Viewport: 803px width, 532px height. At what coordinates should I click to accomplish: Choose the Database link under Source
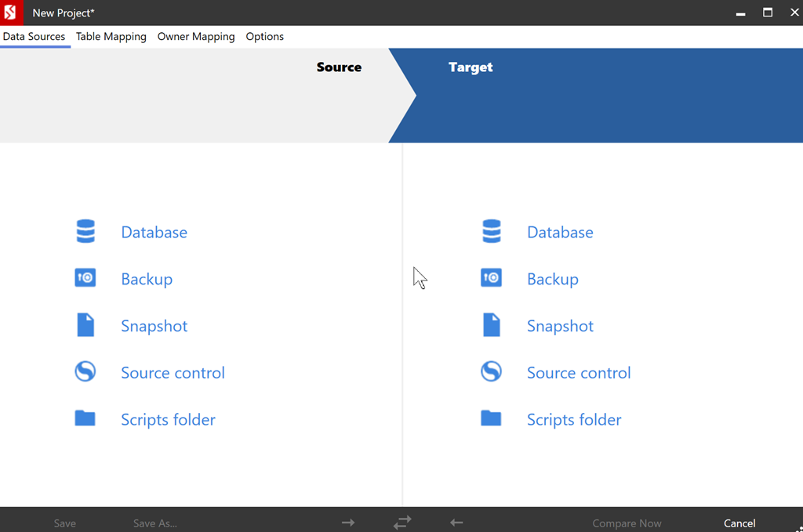(x=154, y=233)
